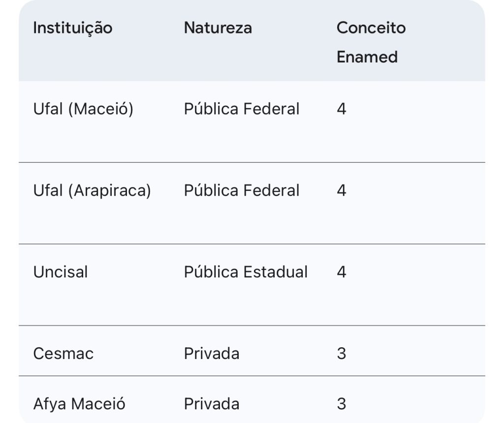
Task: Click the word Pública in Uncisal's row
Action: [211, 272]
